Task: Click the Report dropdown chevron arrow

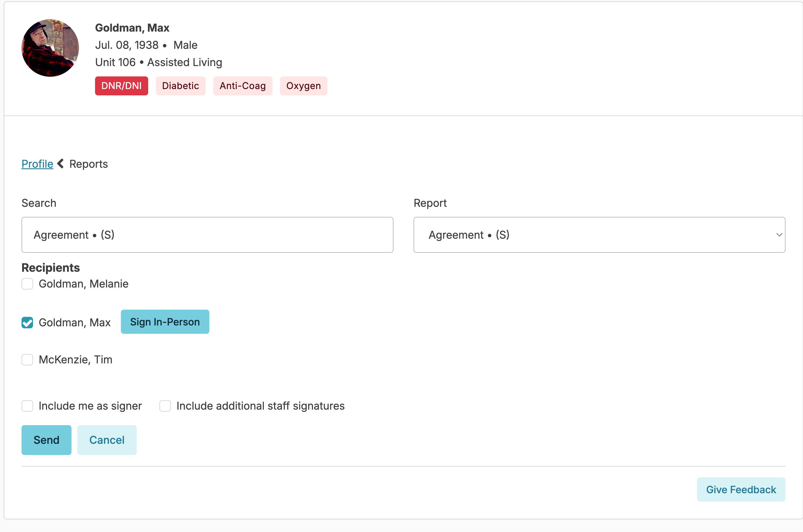Action: tap(779, 235)
